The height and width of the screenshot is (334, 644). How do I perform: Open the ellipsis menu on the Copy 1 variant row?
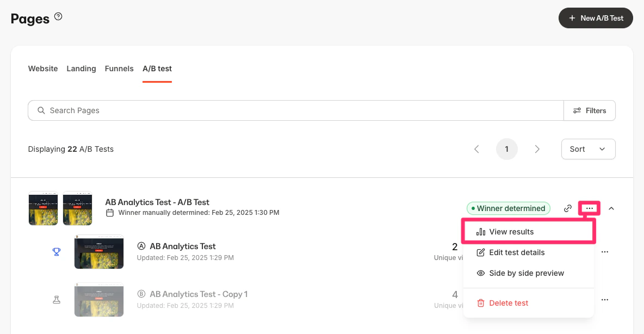click(x=605, y=299)
